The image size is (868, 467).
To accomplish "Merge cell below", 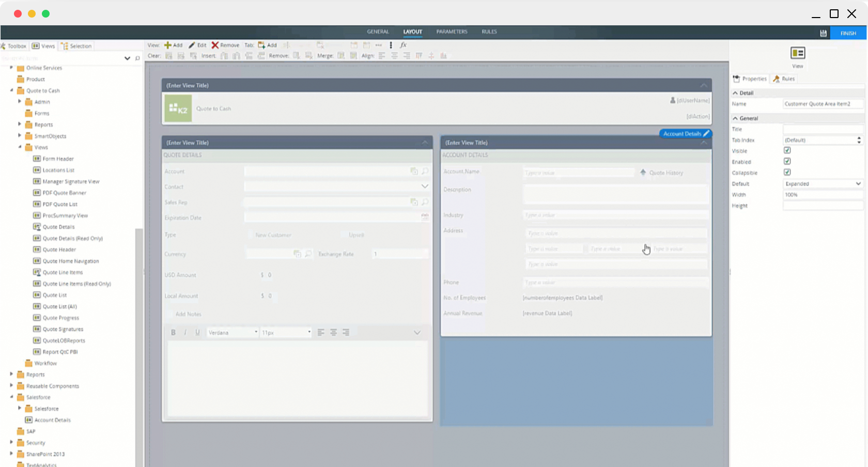I will pos(353,56).
